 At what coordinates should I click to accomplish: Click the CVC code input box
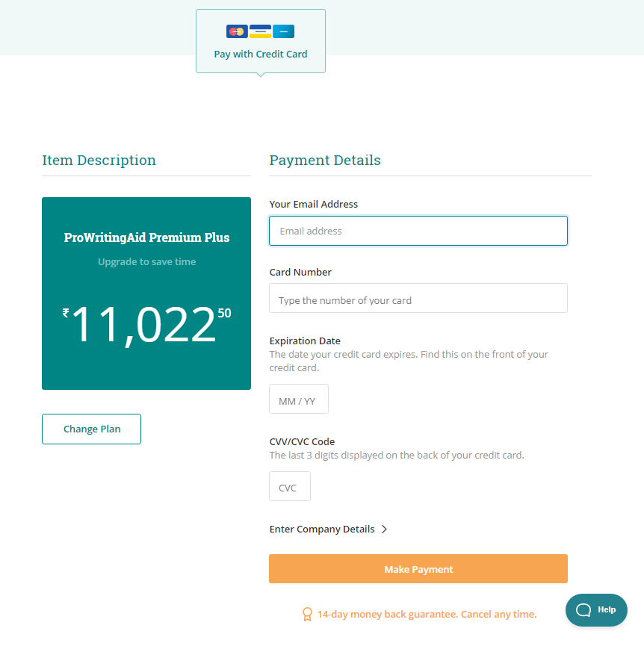click(289, 488)
